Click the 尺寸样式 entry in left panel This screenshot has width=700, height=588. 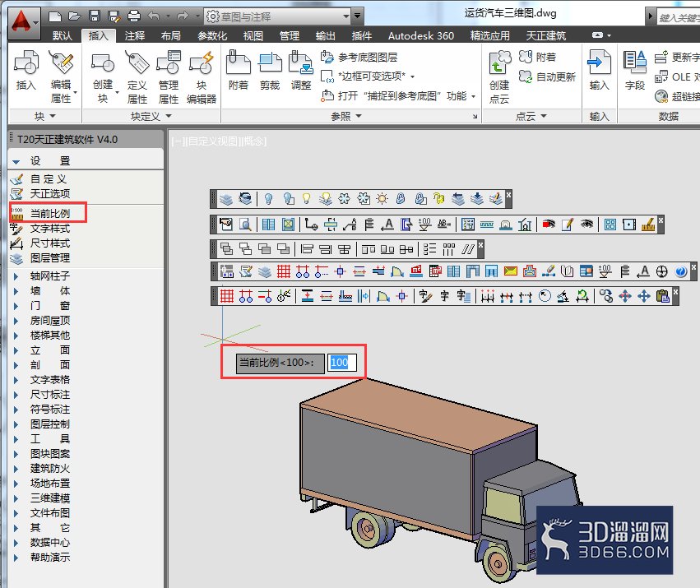click(49, 243)
